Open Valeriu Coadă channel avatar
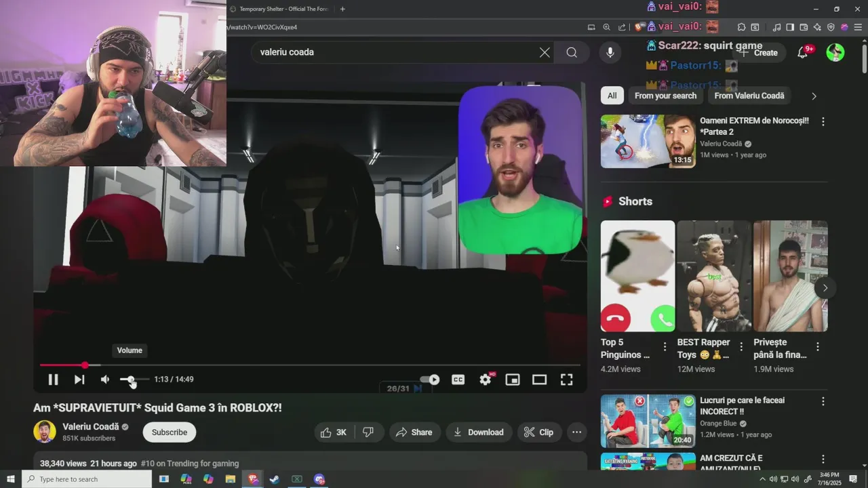 coord(45,432)
